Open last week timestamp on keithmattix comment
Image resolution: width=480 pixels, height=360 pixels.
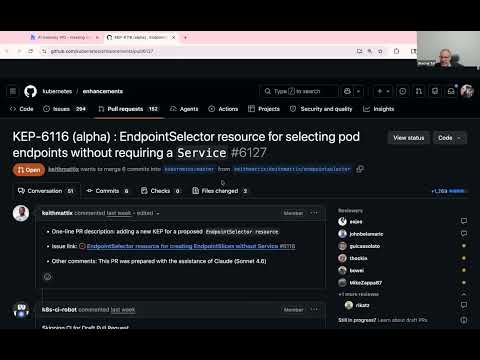coord(119,213)
